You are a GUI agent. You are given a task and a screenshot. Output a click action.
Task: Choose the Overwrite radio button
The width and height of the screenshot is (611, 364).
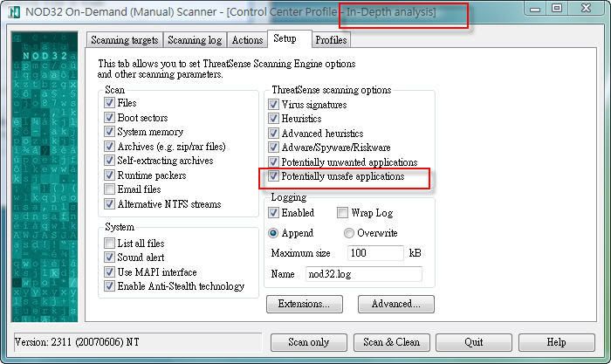[x=349, y=233]
